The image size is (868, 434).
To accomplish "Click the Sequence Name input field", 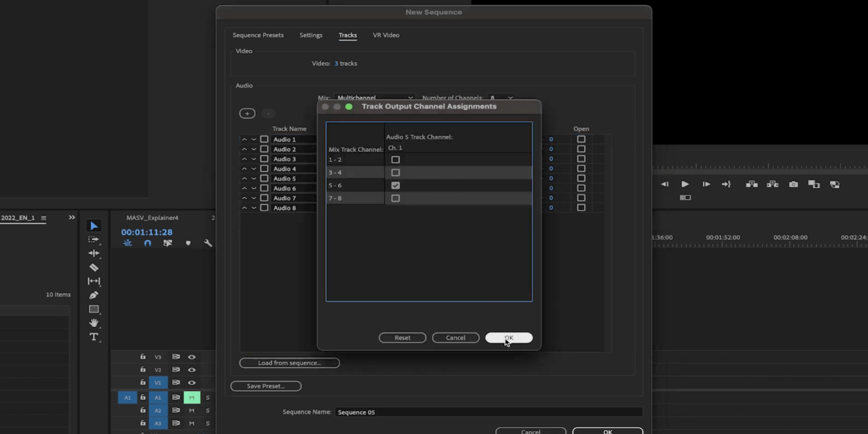I will pos(489,412).
